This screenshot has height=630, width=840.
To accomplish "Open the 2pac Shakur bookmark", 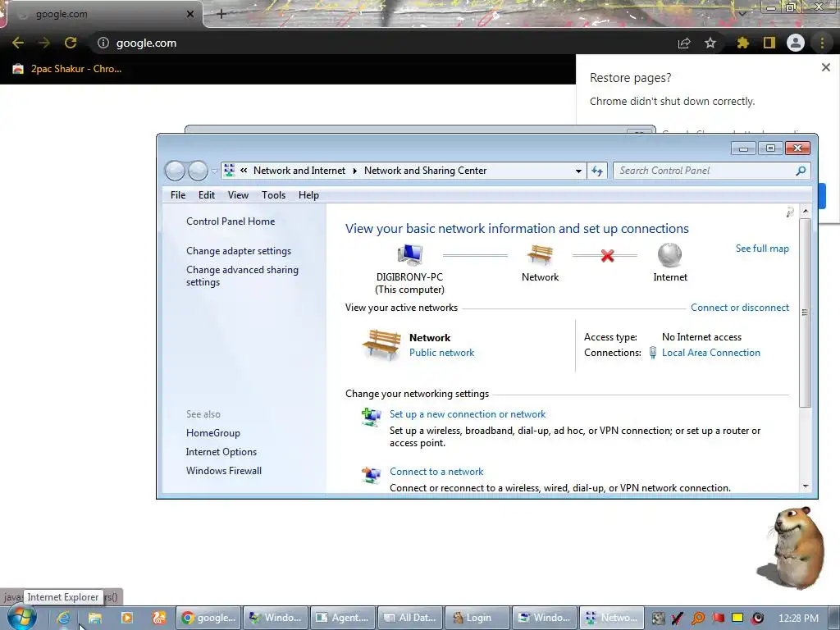I will pyautogui.click(x=67, y=69).
